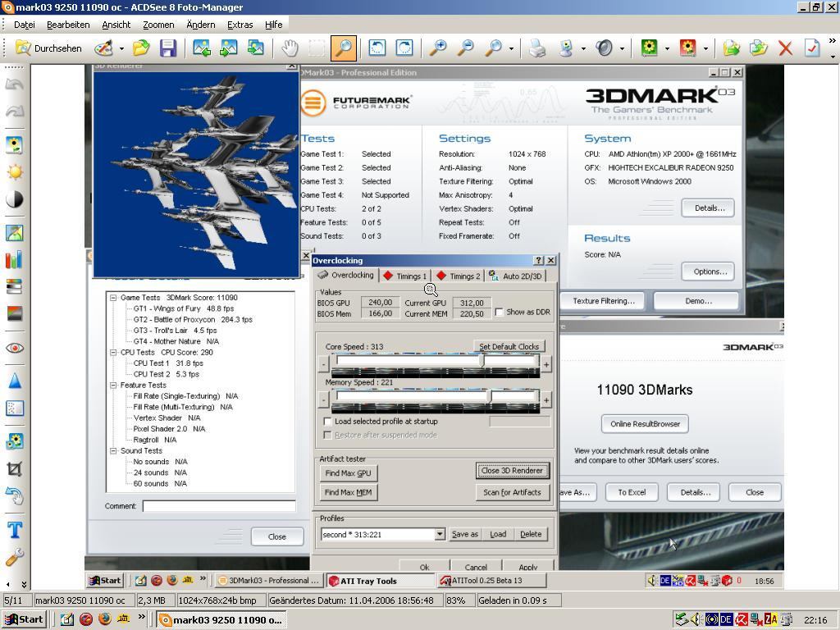Select the hand scroll tool

(x=290, y=48)
